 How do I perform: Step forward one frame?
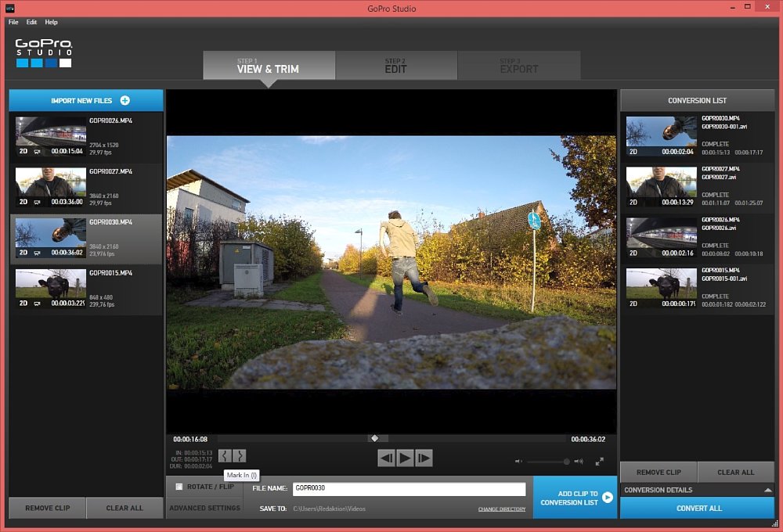(x=424, y=458)
